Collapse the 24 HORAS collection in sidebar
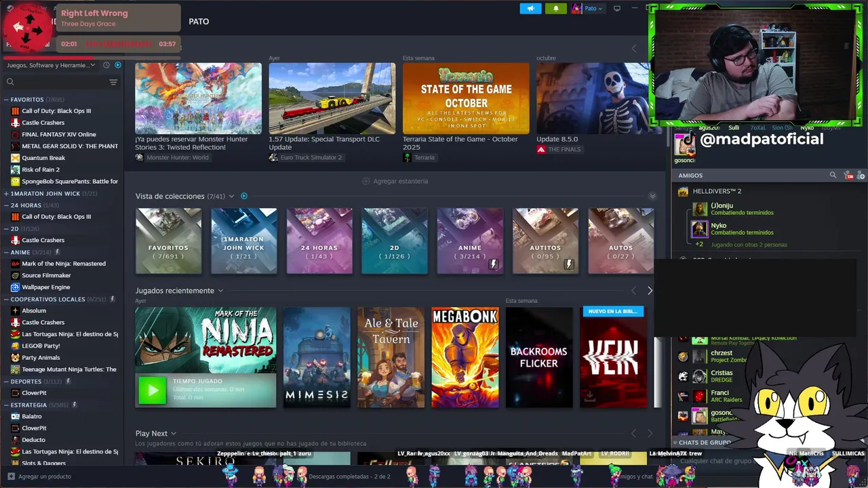Viewport: 868px width, 488px height. (x=6, y=205)
